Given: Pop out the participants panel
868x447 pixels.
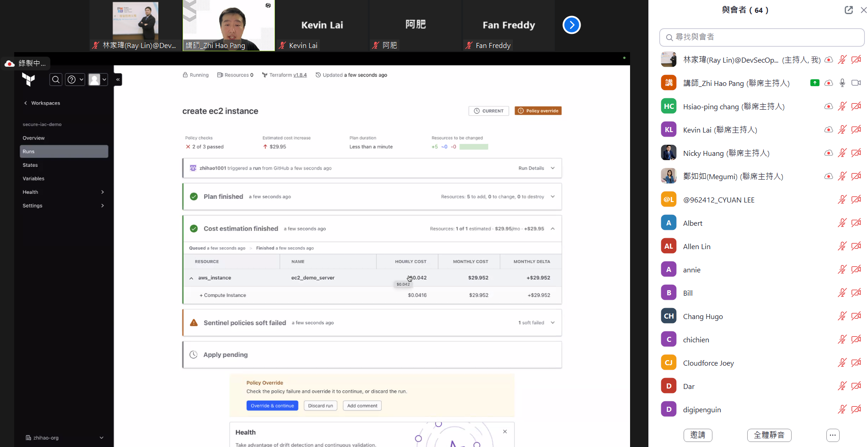Looking at the screenshot, I should click(848, 10).
